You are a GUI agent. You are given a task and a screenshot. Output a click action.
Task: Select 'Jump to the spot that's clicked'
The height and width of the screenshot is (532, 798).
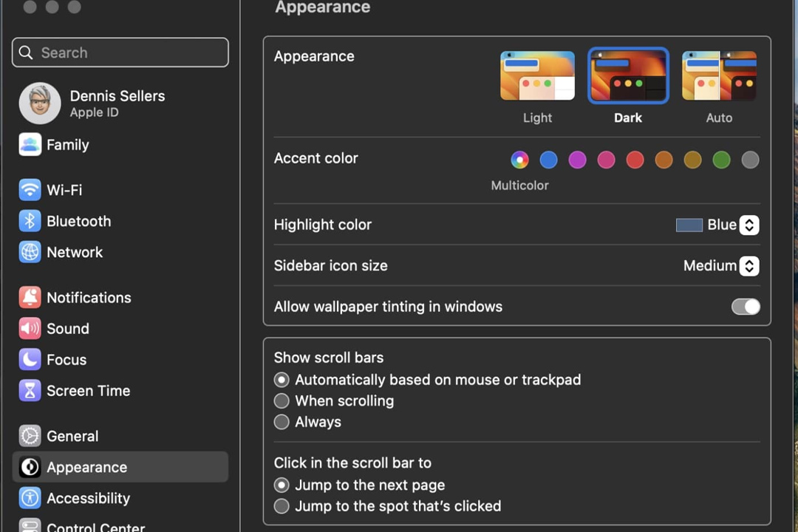(282, 506)
